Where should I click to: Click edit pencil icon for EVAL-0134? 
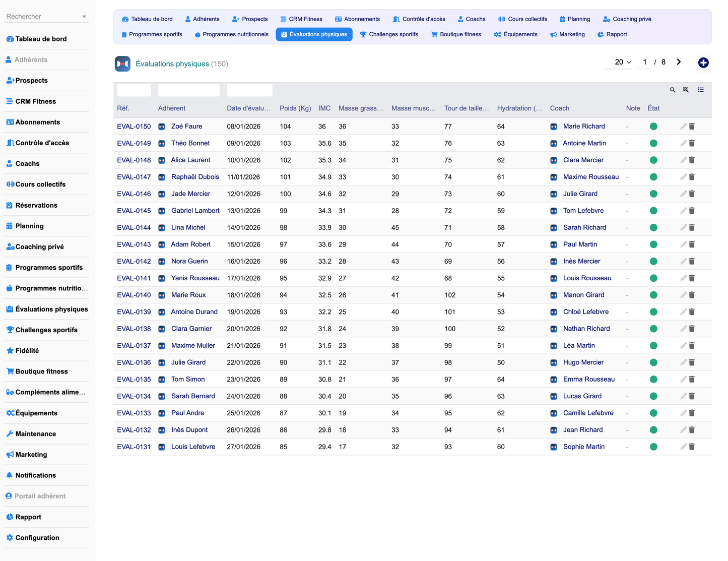point(683,396)
